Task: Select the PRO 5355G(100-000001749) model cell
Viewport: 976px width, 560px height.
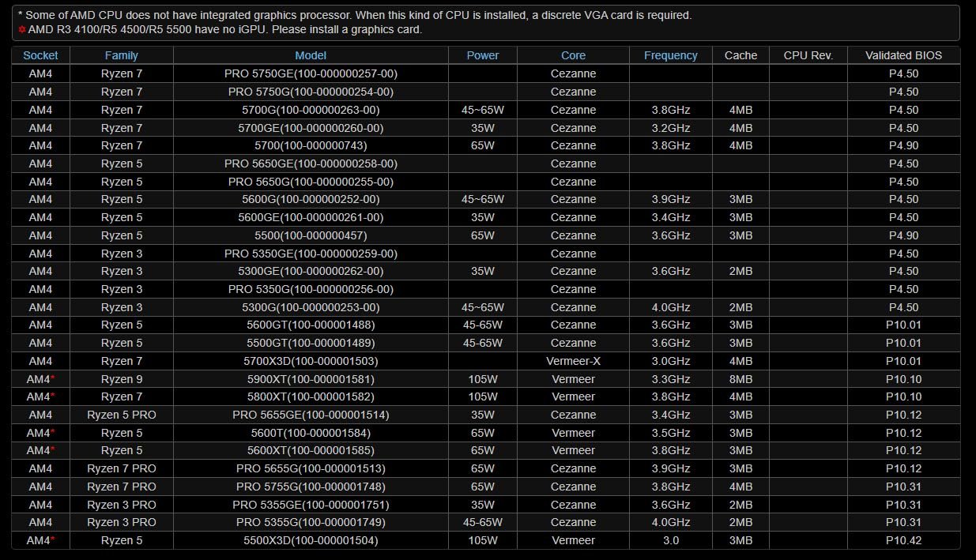Action: tap(311, 522)
